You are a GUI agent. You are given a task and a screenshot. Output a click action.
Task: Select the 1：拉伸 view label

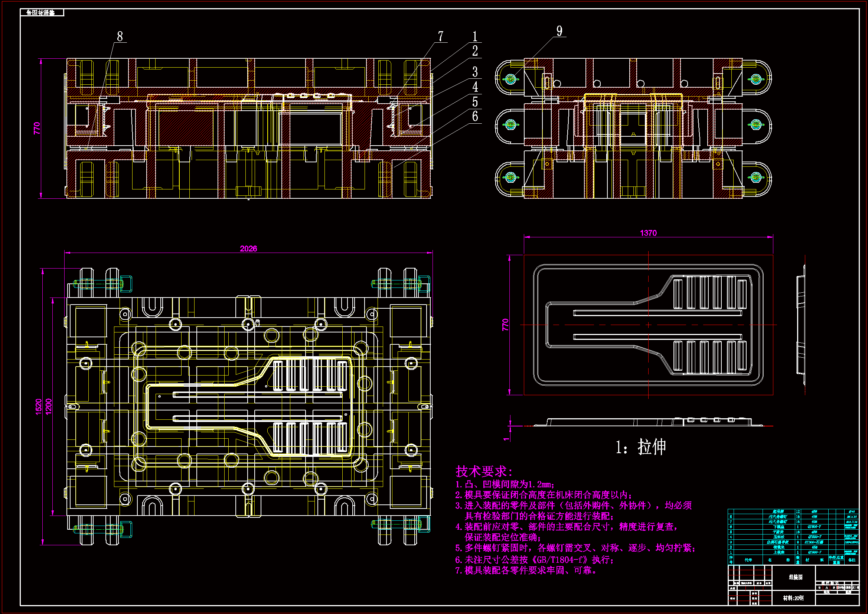point(640,447)
